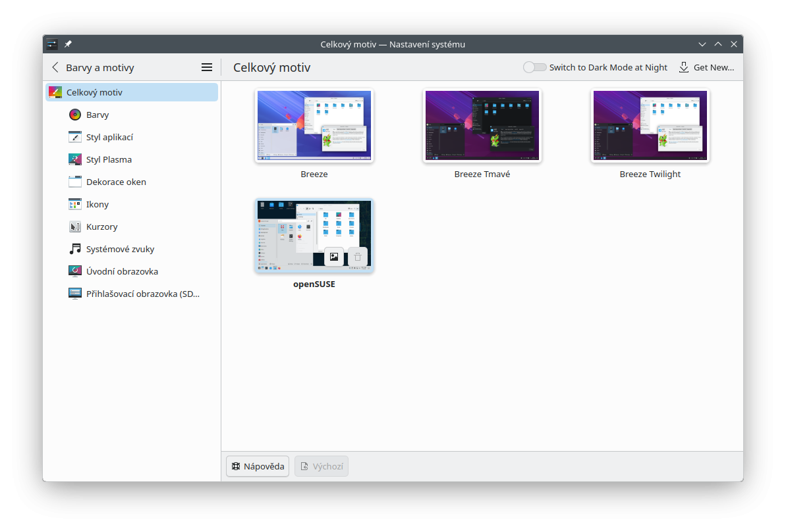Image resolution: width=786 pixels, height=532 pixels.
Task: Click the openSUSE label text
Action: pos(314,284)
